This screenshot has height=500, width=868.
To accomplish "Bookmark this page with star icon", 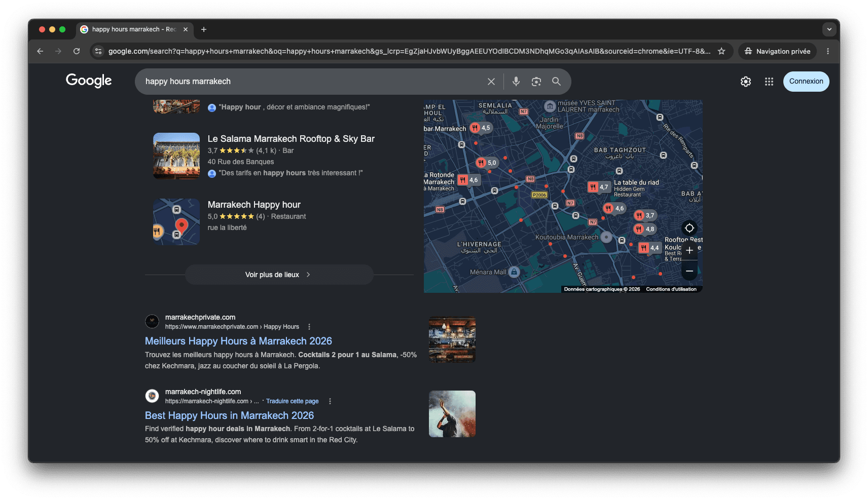I will pos(721,51).
